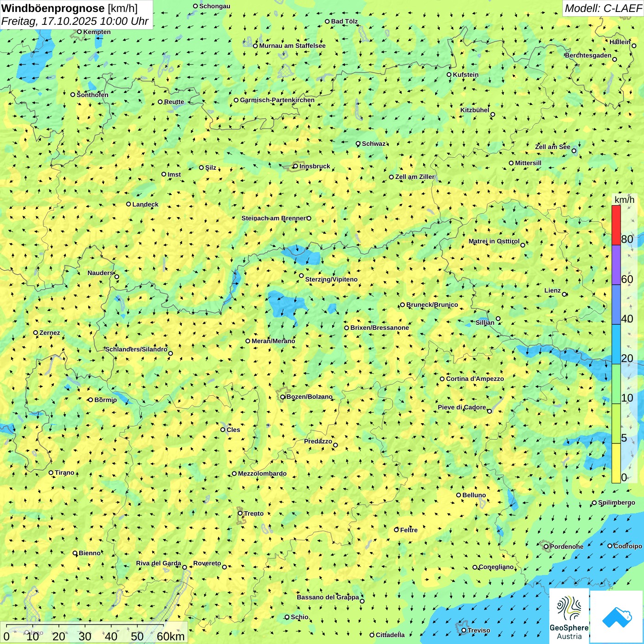Click the Matrei in Osttirol label
This screenshot has width=644, height=644.
pos(494,241)
